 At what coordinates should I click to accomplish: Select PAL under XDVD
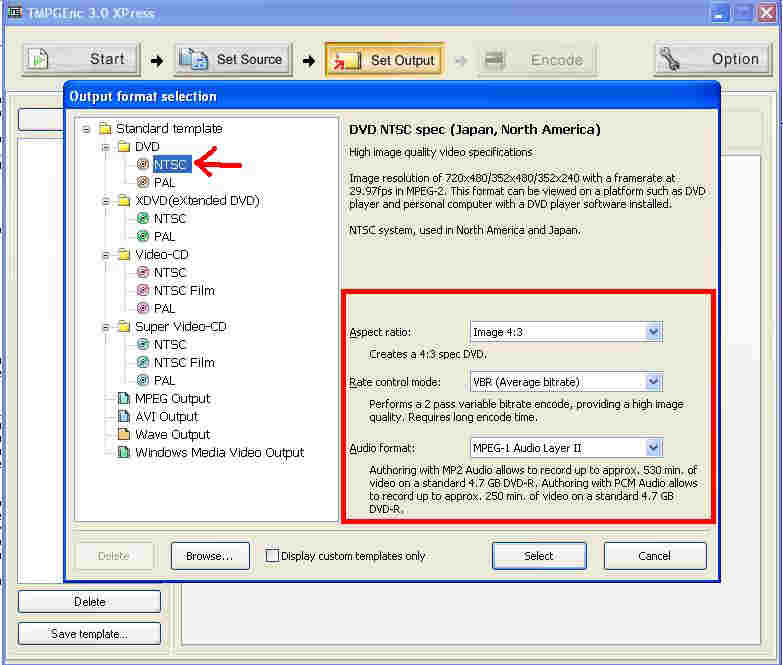coord(164,236)
